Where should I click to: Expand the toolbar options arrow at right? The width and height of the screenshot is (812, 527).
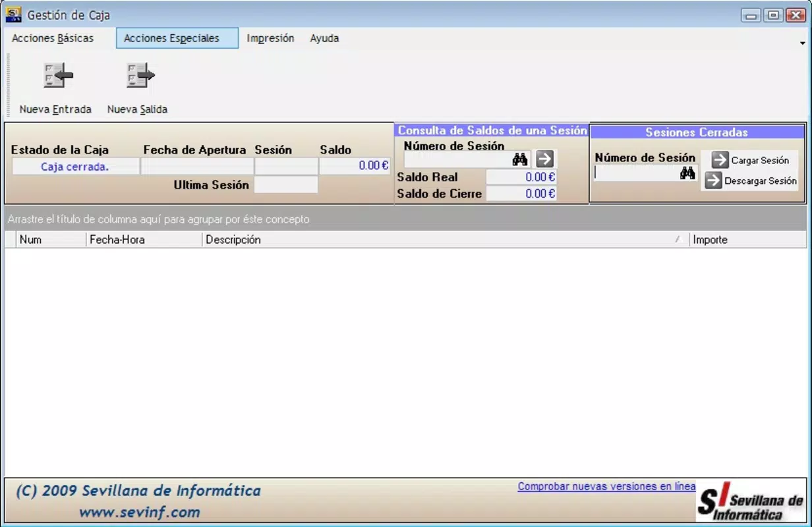802,43
